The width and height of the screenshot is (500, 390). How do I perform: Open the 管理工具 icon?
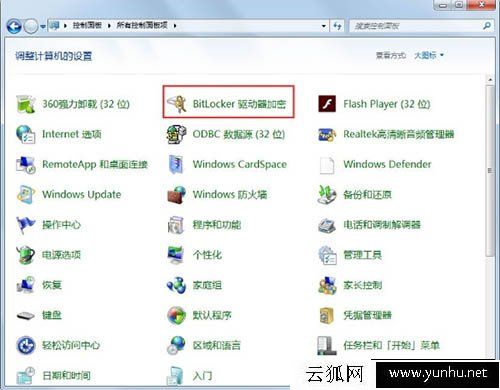tap(327, 255)
